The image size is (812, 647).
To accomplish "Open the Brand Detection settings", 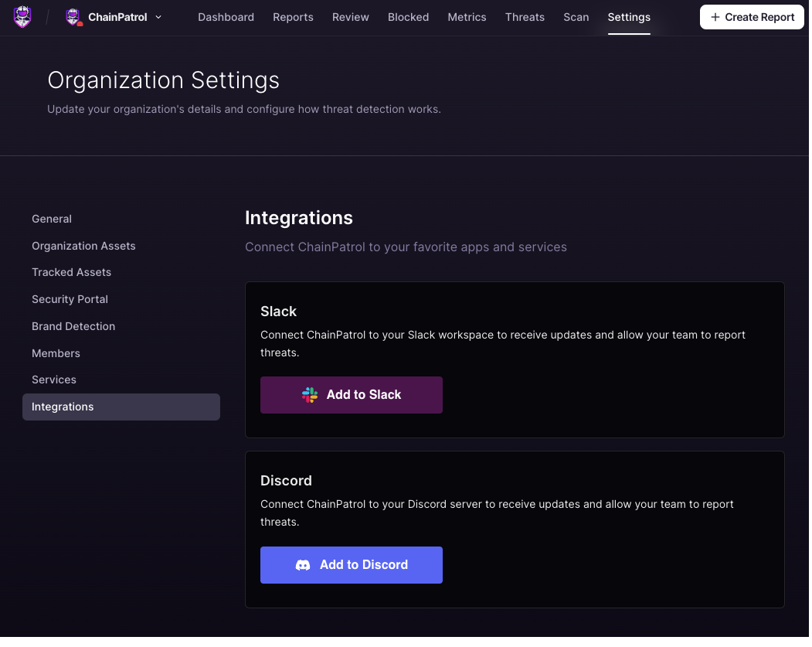I will 73,326.
